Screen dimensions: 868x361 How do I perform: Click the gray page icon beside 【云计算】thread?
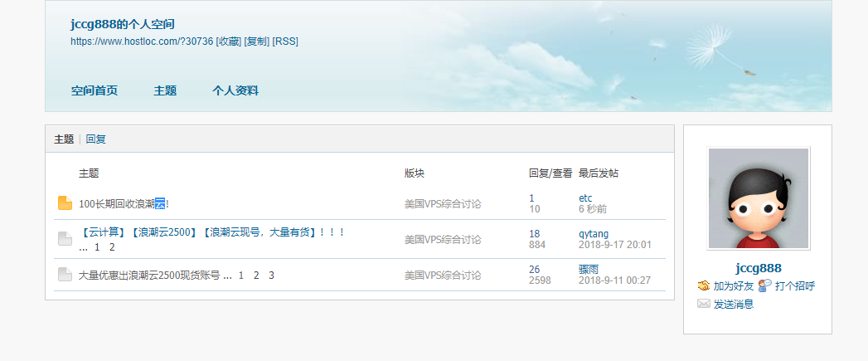65,238
